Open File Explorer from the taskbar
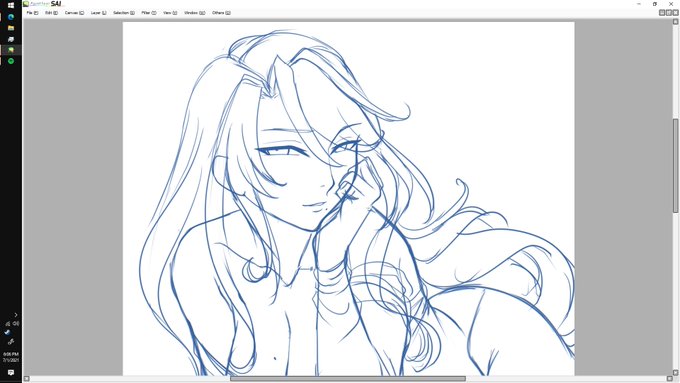 [11, 28]
